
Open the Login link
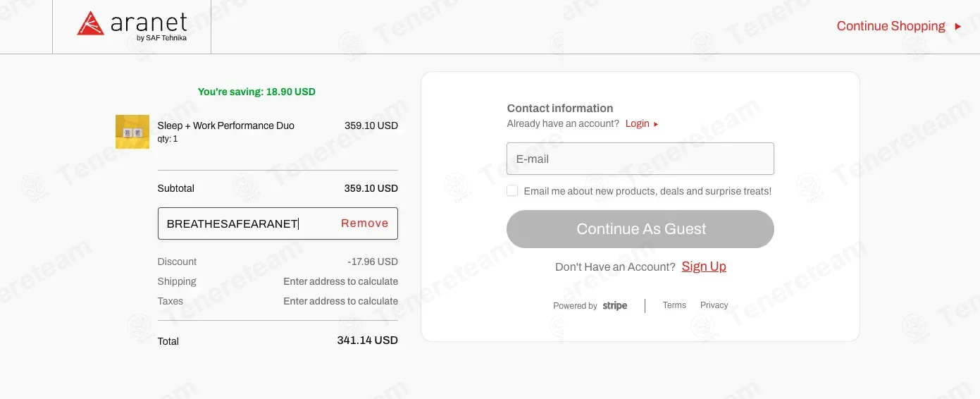click(x=637, y=123)
